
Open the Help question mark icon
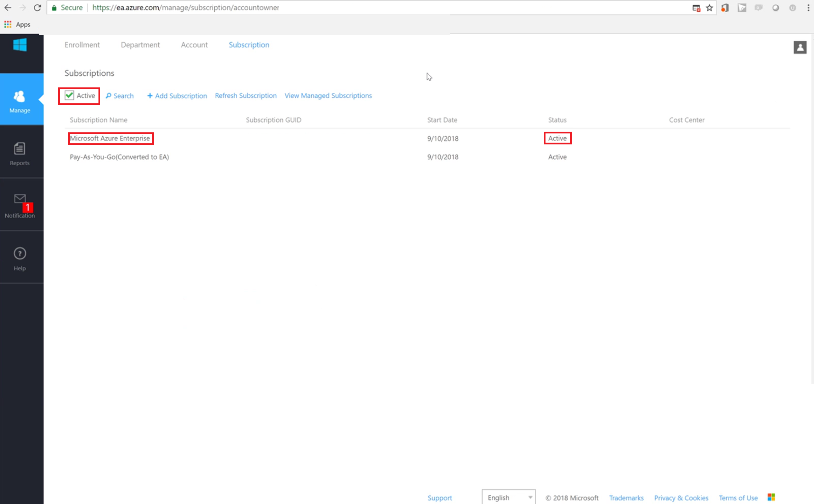pos(20,254)
